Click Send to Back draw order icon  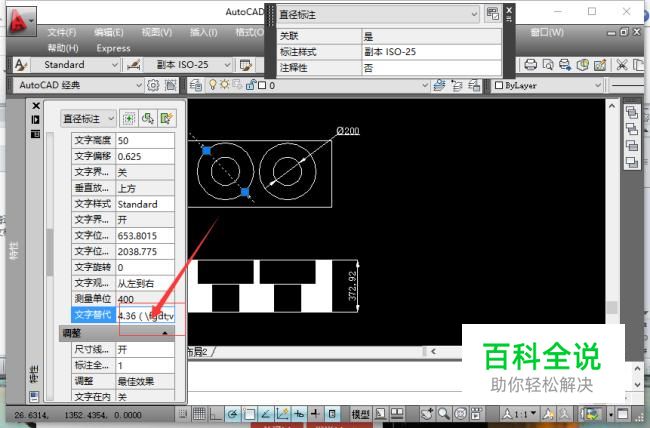click(x=632, y=129)
